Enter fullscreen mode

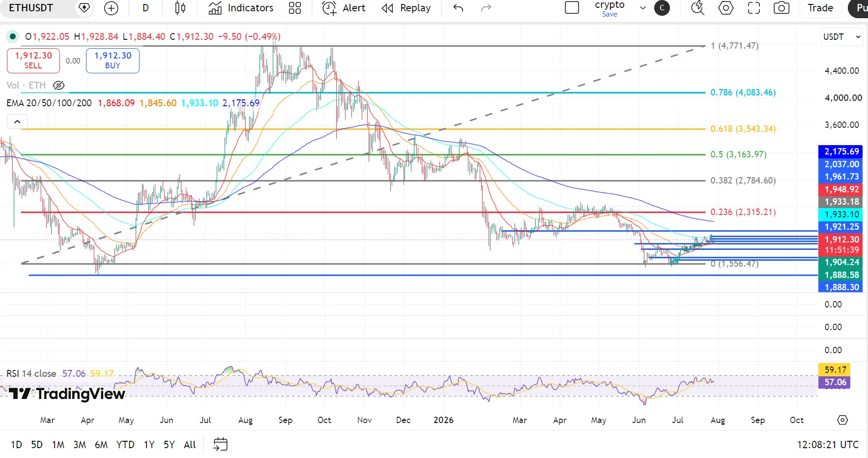coord(754,8)
